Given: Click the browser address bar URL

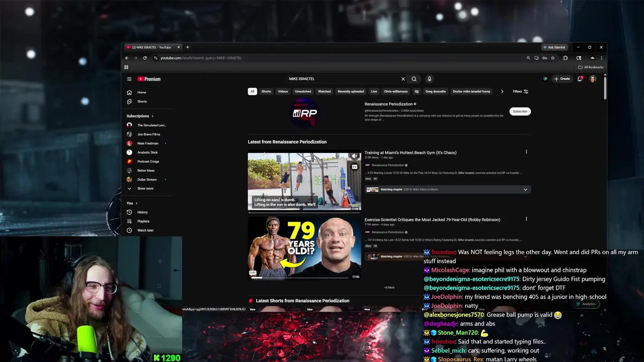Looking at the screenshot, I should click(201, 58).
